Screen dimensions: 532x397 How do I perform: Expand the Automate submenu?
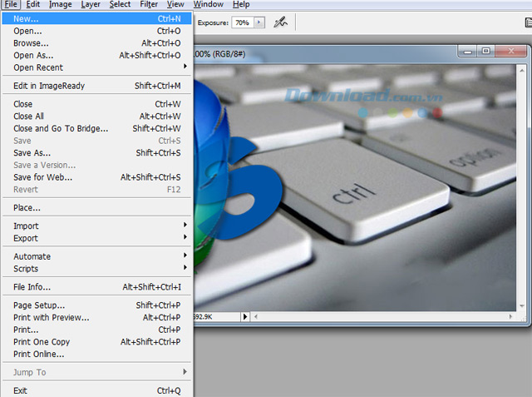(97, 256)
